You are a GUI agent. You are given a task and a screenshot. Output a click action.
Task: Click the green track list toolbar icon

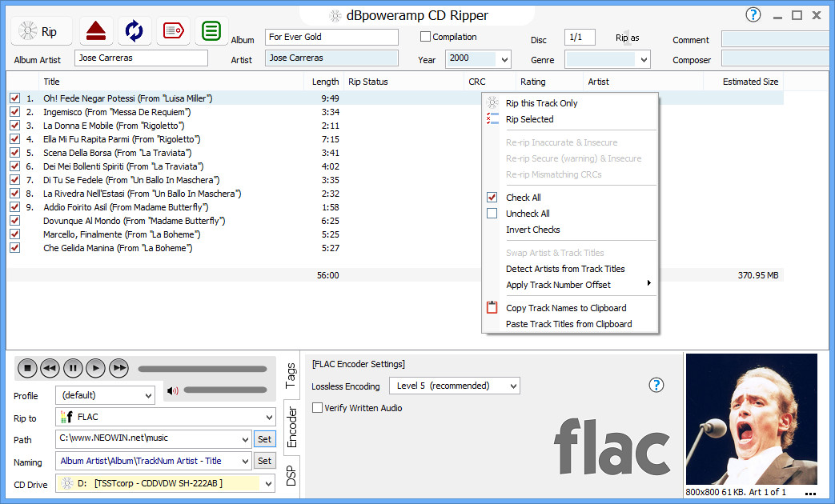point(211,30)
